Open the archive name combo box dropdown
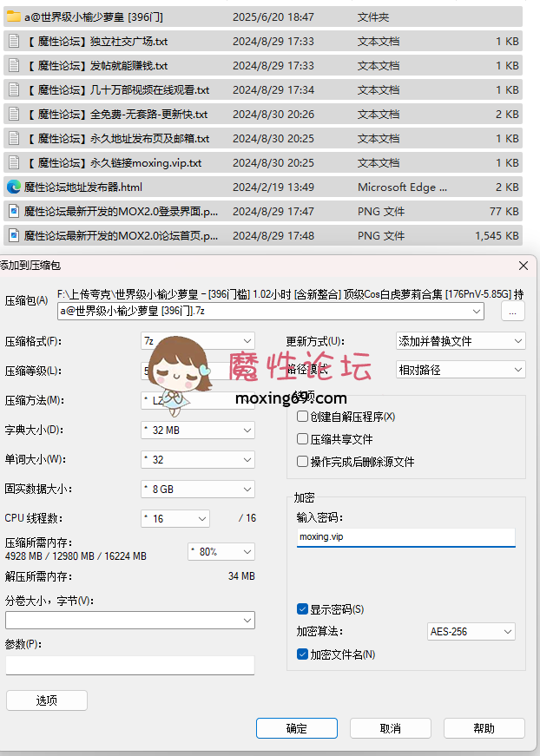The height and width of the screenshot is (756, 540). pos(477,312)
